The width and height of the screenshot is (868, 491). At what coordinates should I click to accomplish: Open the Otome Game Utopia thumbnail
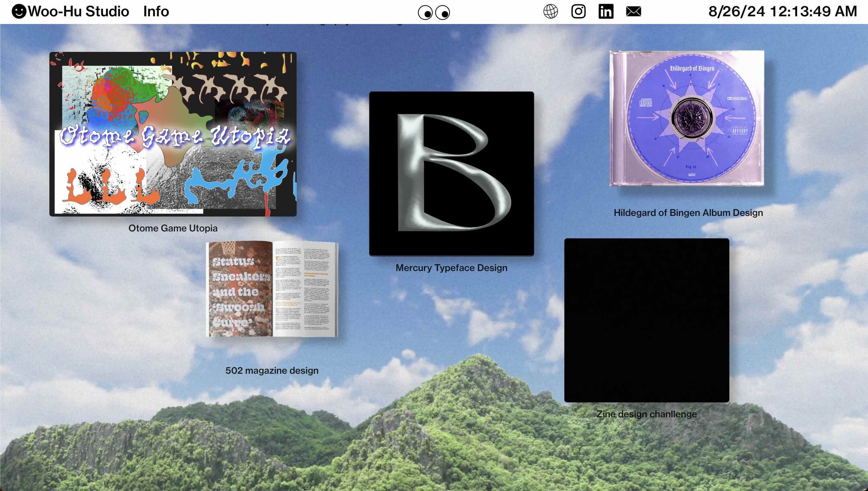pos(173,134)
